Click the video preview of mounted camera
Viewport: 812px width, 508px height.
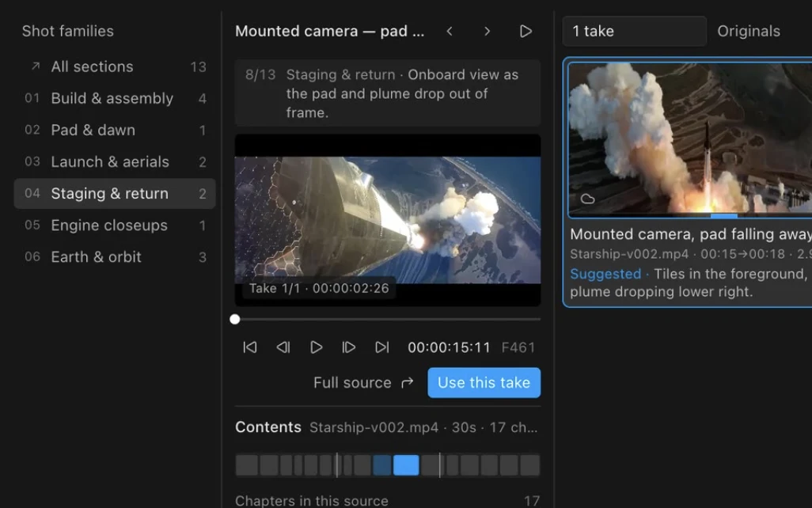(388, 220)
